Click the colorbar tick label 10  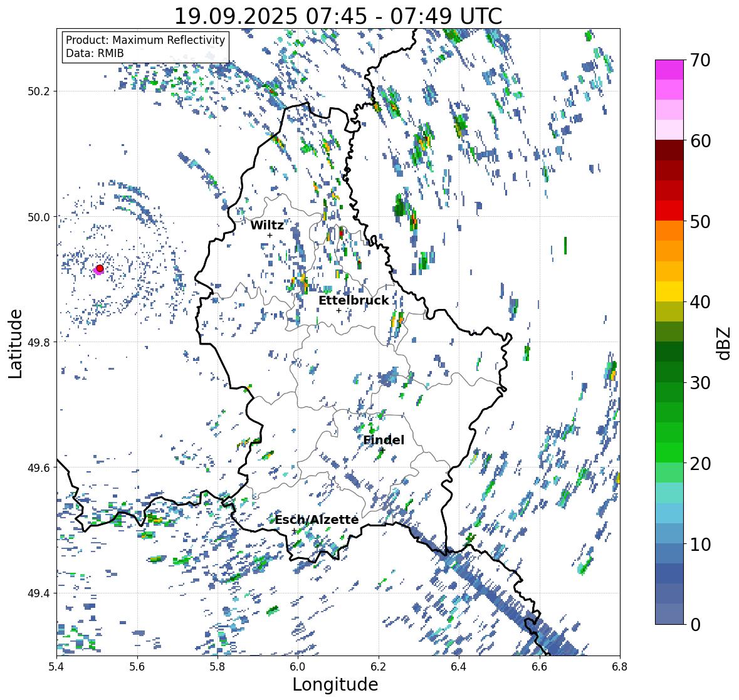pyautogui.click(x=700, y=544)
